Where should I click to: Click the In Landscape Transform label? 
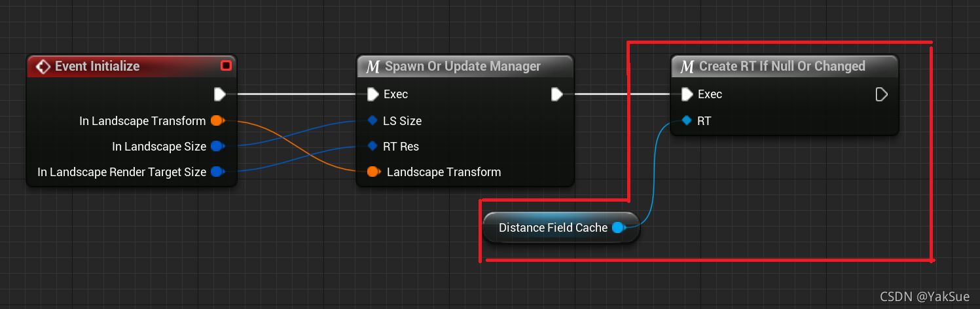[143, 121]
